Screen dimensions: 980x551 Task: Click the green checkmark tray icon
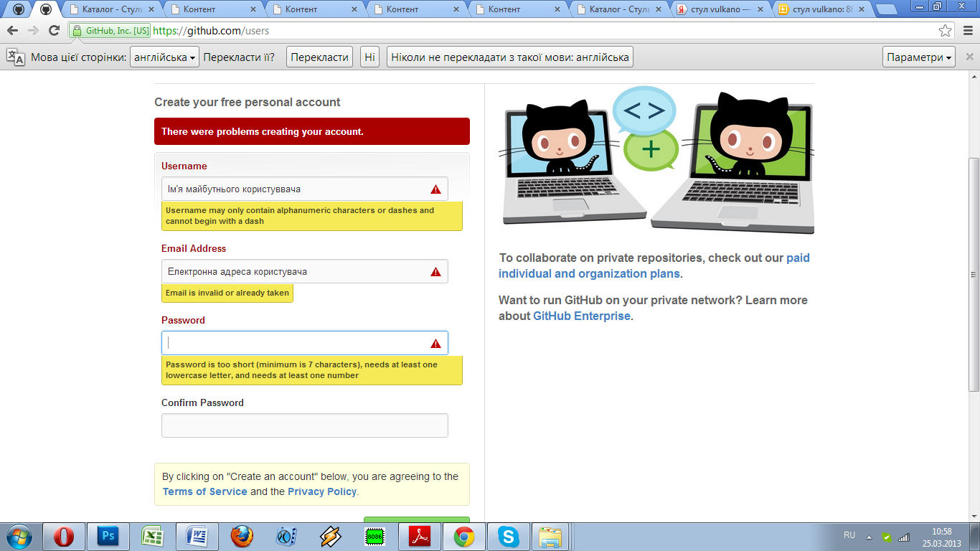click(x=887, y=537)
